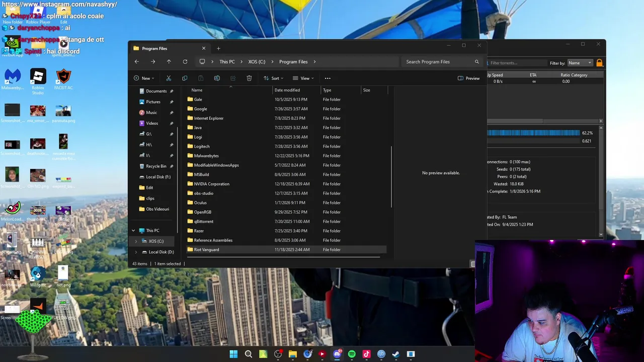Expand chevron between This PC and XOS (C:)
The image size is (644, 362).
[242, 62]
